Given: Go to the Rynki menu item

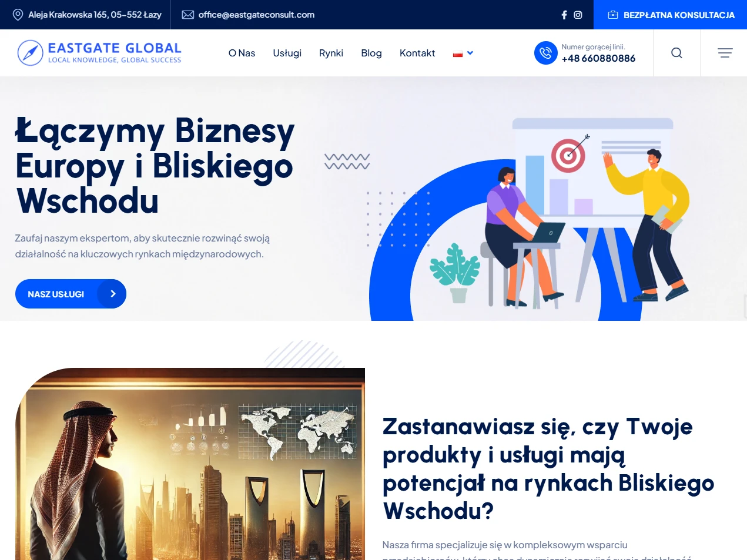Looking at the screenshot, I should click(331, 53).
